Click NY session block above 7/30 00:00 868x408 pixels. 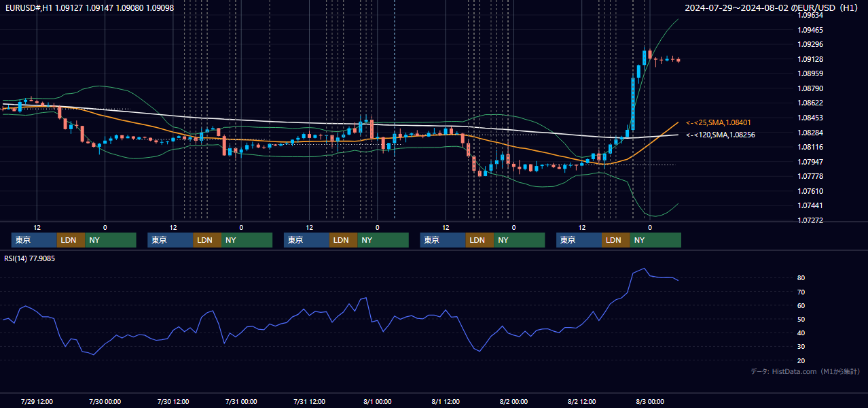[111, 240]
